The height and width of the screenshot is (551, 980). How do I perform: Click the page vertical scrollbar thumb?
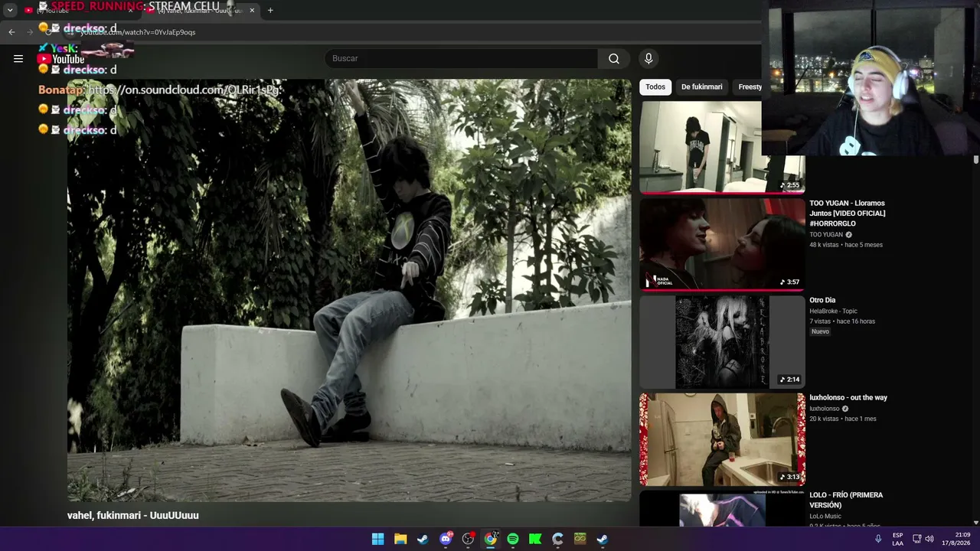976,159
